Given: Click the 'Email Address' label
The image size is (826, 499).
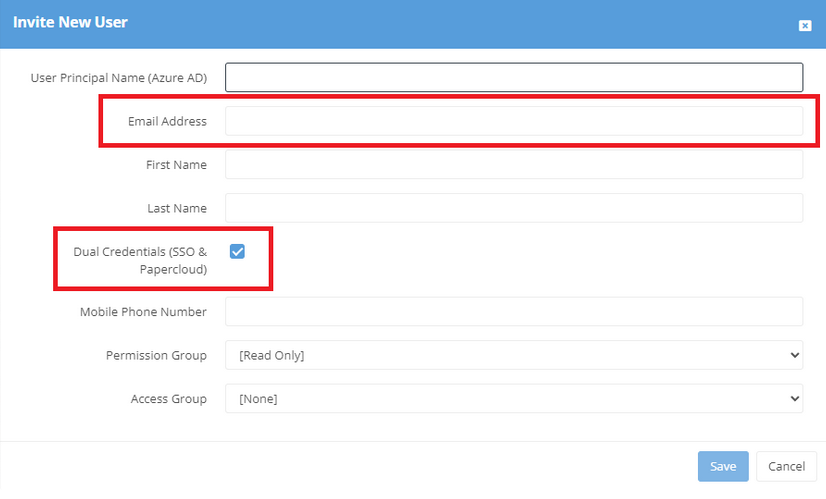Looking at the screenshot, I should point(167,121).
